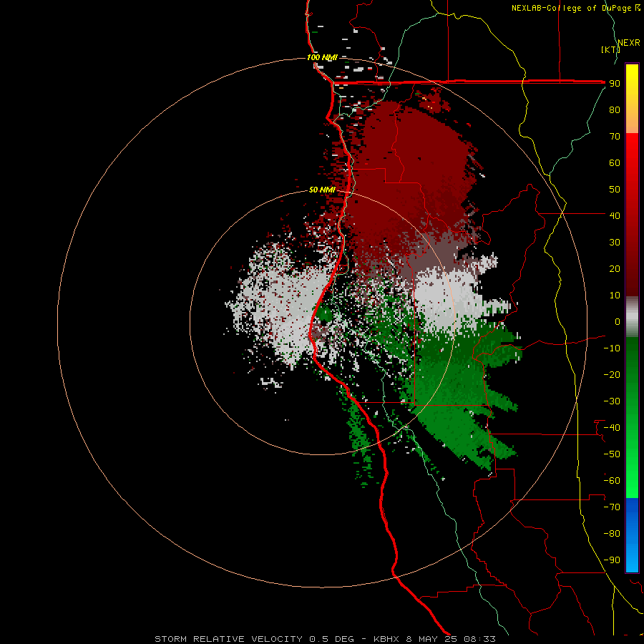Click the -90 value on the velocity scale

(612, 560)
